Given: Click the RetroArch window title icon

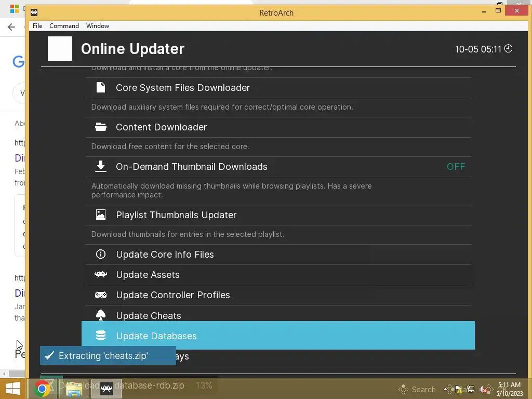Looking at the screenshot, I should coord(34,12).
